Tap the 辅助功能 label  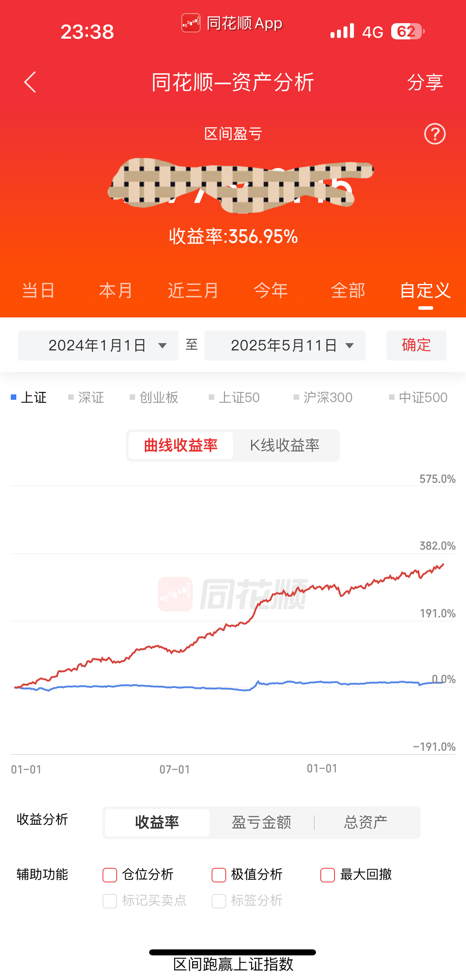pyautogui.click(x=43, y=874)
